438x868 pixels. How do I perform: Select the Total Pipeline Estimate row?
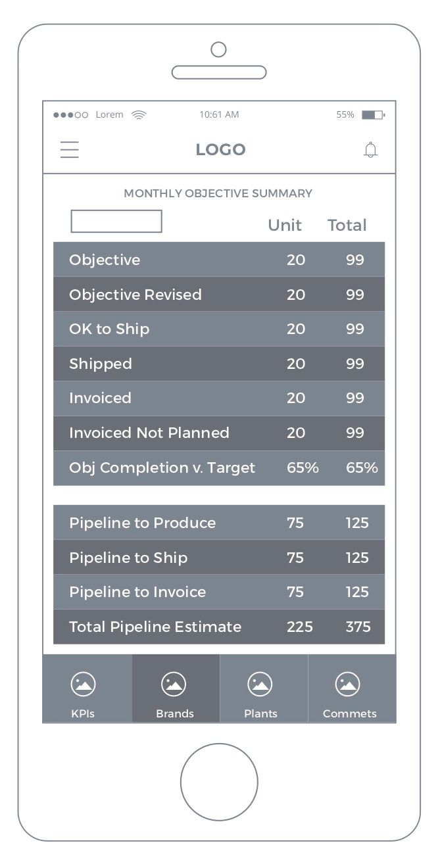218,627
